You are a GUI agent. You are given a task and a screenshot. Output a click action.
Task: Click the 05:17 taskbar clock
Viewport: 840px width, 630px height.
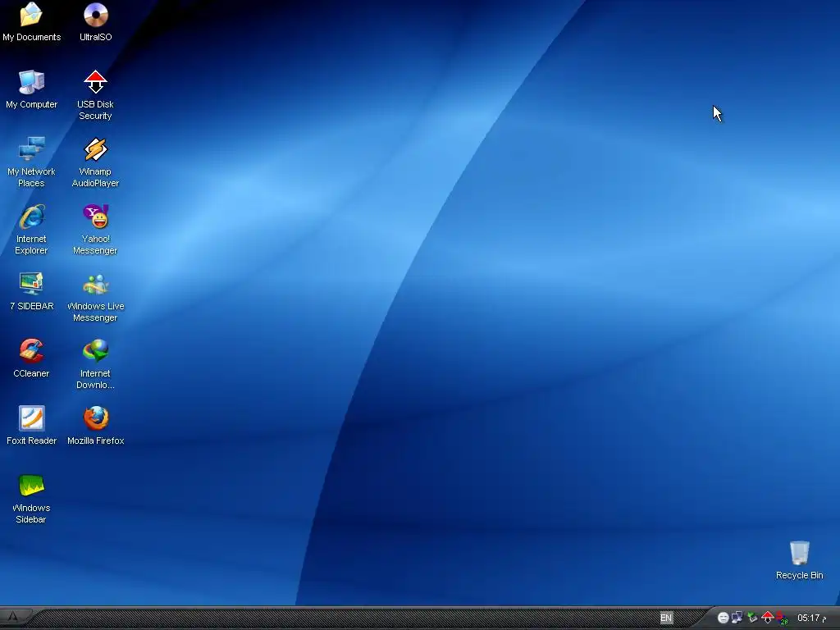(x=811, y=619)
